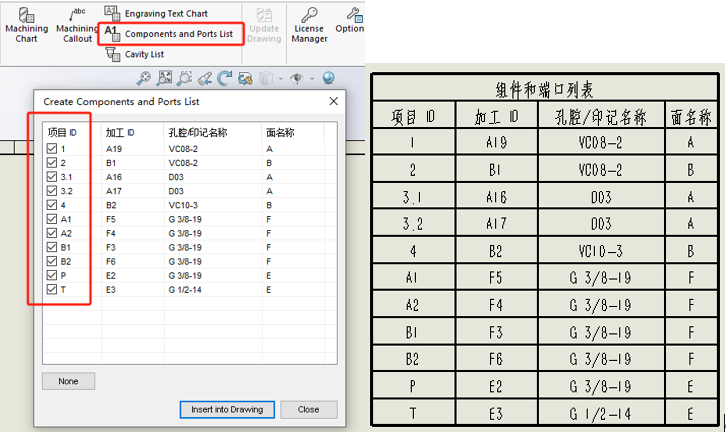Close the Create Components and Ports List dialog

pyautogui.click(x=333, y=101)
